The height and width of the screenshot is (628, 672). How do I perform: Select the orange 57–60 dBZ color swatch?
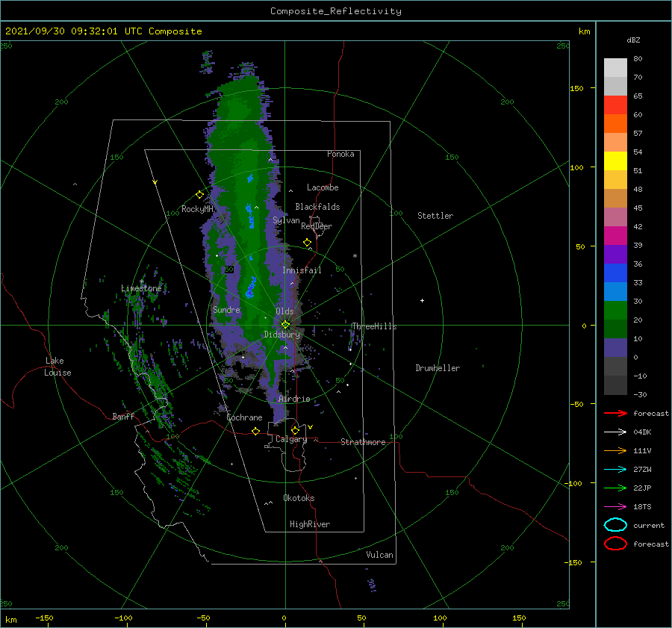615,123
